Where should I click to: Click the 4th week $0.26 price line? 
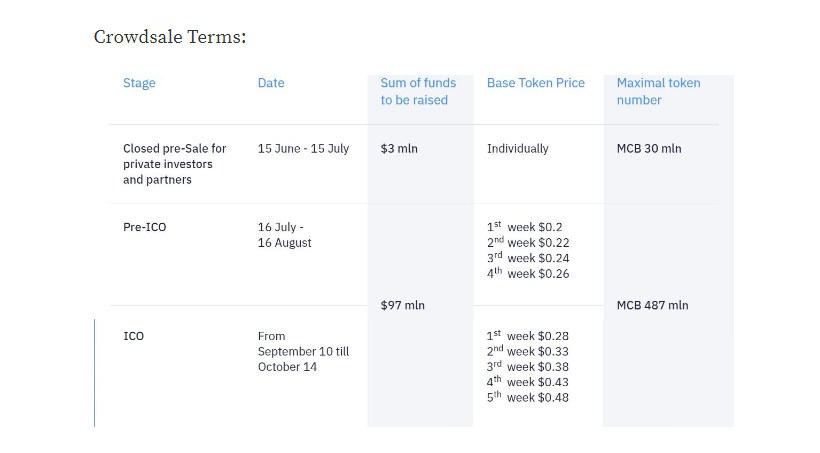pos(528,273)
